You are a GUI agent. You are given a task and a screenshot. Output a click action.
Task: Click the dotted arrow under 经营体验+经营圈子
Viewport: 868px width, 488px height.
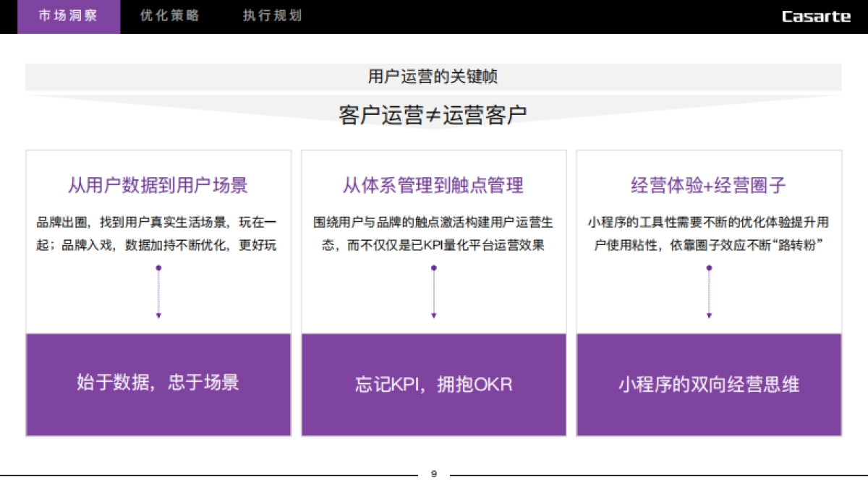(710, 293)
